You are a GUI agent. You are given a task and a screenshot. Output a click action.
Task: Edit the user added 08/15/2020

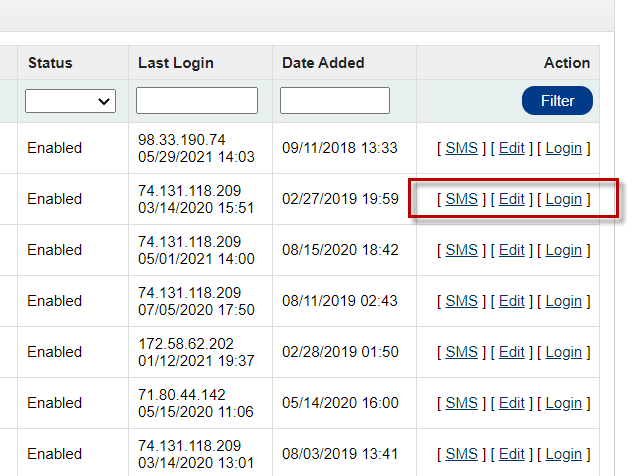[x=511, y=250]
